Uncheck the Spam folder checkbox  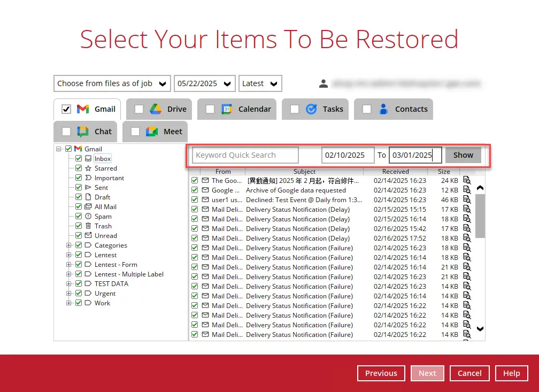click(x=79, y=217)
